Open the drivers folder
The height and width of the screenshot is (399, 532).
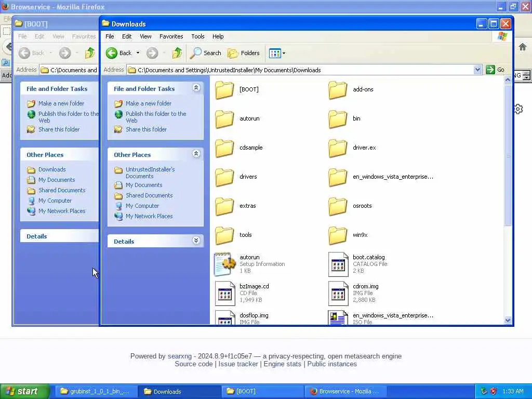236,177
